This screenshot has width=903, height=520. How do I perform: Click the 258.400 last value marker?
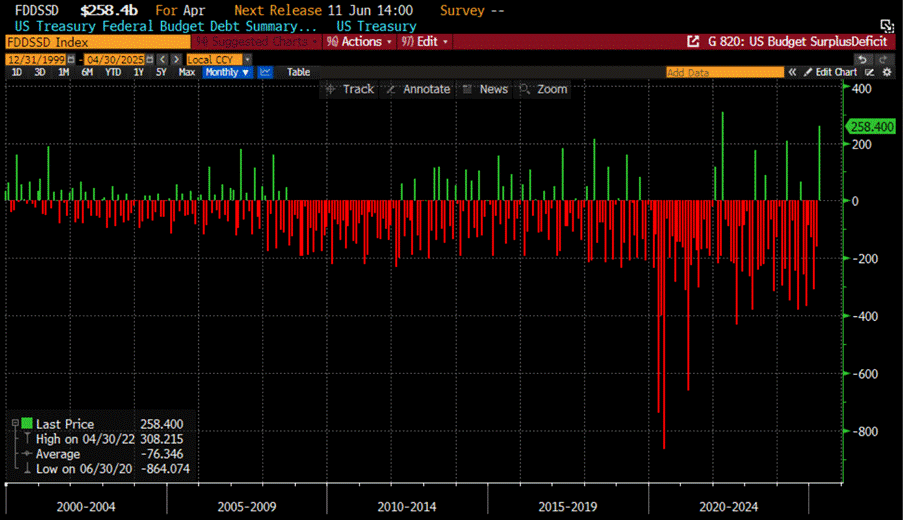click(871, 127)
